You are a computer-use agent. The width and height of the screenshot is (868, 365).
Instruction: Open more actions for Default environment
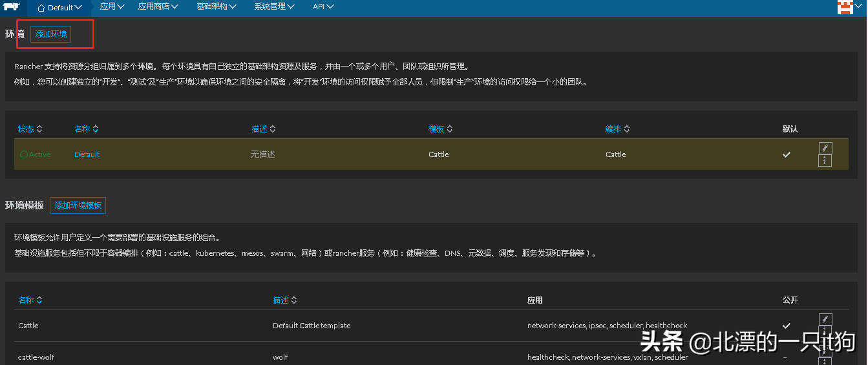(825, 161)
